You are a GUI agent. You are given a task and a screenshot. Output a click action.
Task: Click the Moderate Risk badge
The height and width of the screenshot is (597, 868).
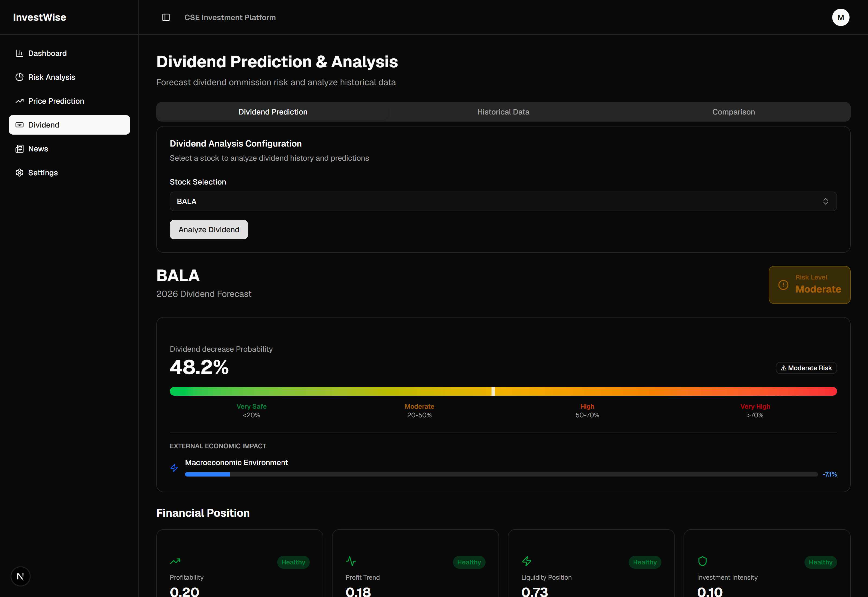click(806, 368)
